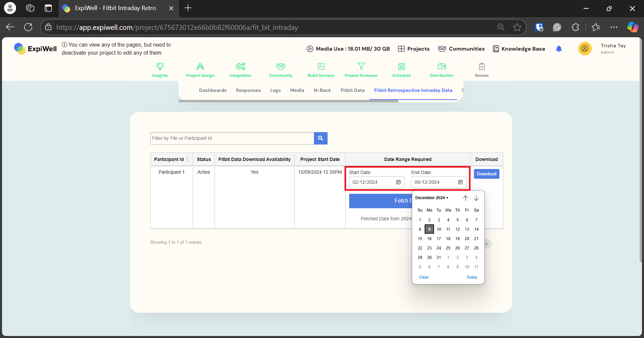
Task: Open the browser extensions icon
Action: (576, 27)
